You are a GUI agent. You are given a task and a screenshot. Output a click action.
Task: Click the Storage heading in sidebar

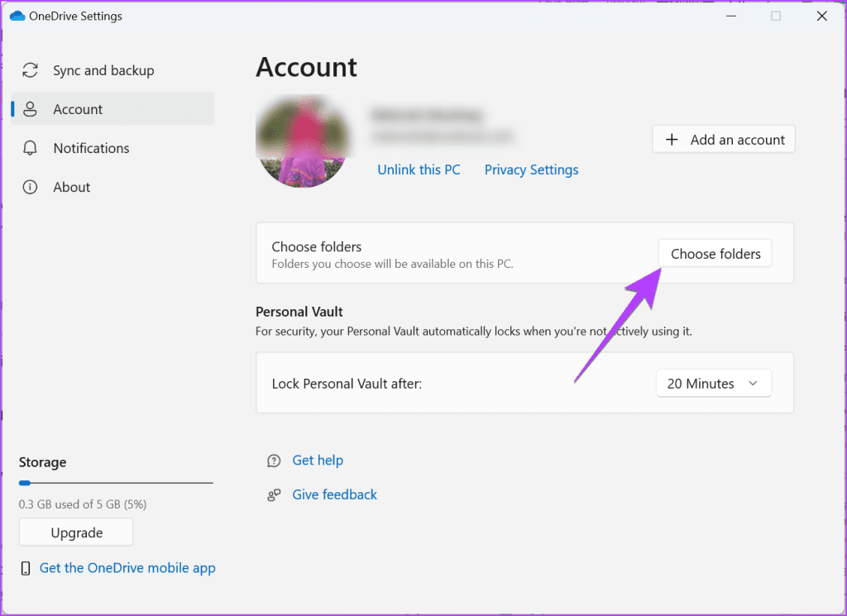tap(43, 462)
